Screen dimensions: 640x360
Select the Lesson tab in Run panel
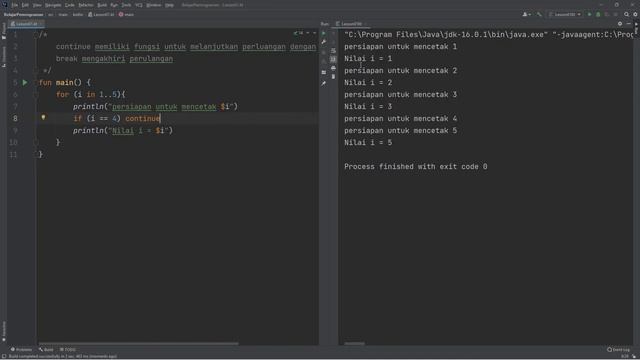350,24
